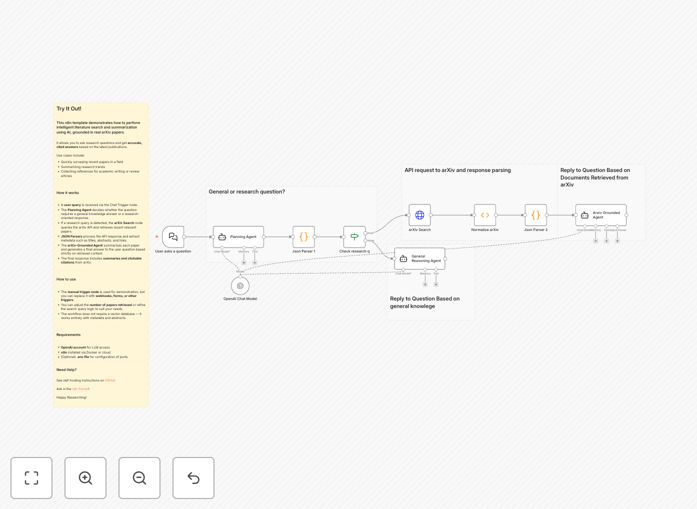Open the n8n forum link in the note
Viewport: 697px width, 509px height.
coord(80,389)
